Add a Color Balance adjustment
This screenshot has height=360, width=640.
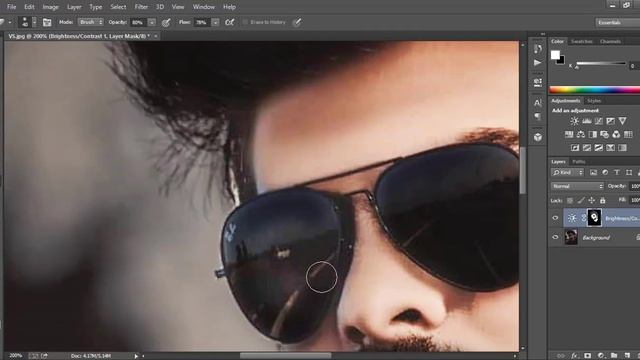(x=580, y=134)
